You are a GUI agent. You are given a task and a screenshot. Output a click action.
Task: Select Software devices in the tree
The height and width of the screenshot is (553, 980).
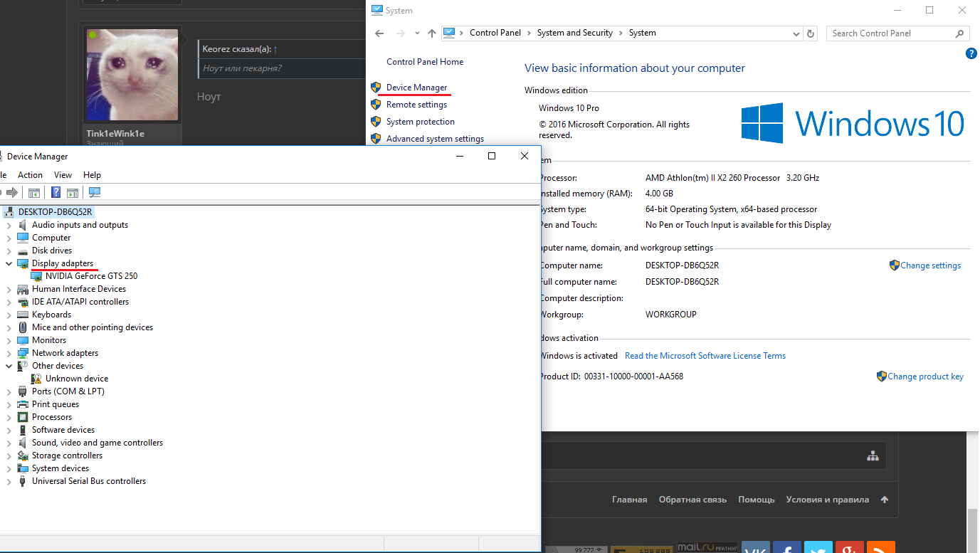coord(63,430)
